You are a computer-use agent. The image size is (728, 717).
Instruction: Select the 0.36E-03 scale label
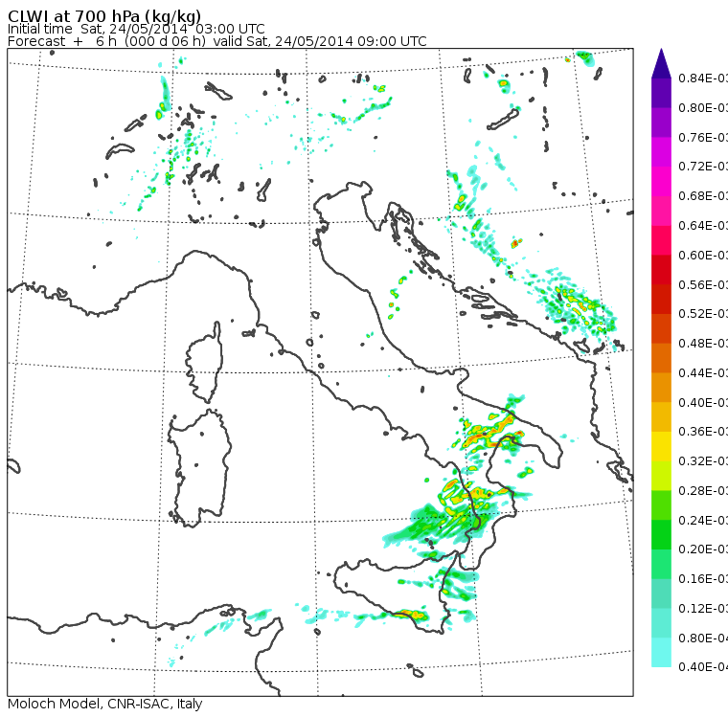[x=703, y=432]
